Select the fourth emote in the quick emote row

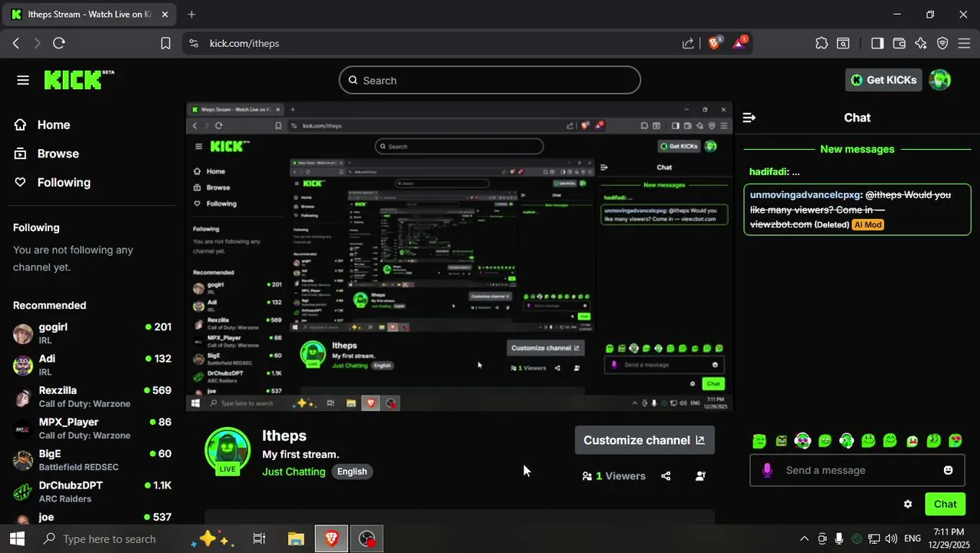[x=825, y=441]
